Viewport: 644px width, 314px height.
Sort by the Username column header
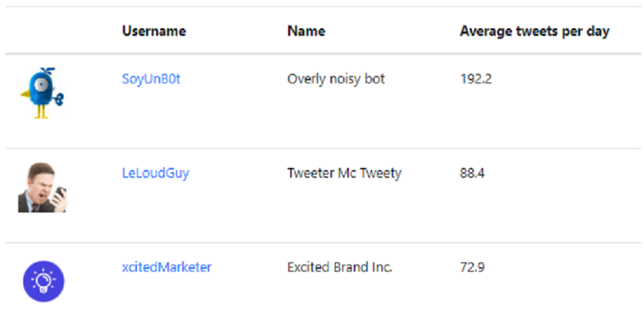[x=154, y=31]
